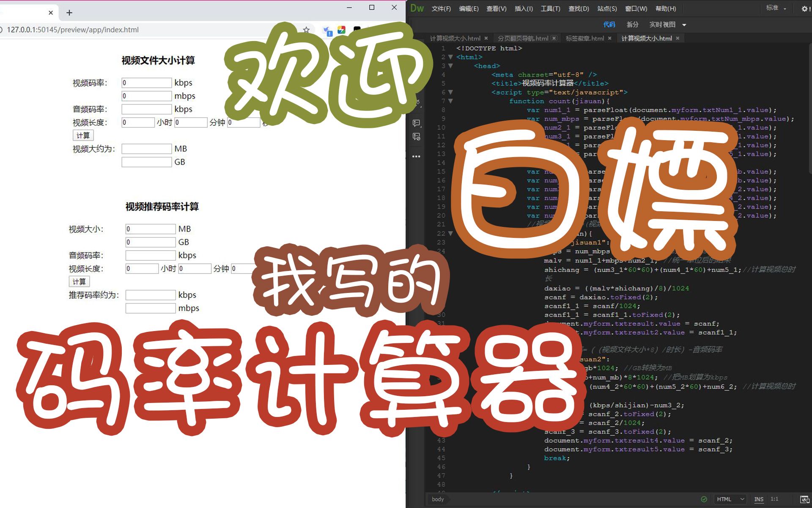This screenshot has height=508, width=812.
Task: Select the body tag in tag selector
Action: coord(438,500)
